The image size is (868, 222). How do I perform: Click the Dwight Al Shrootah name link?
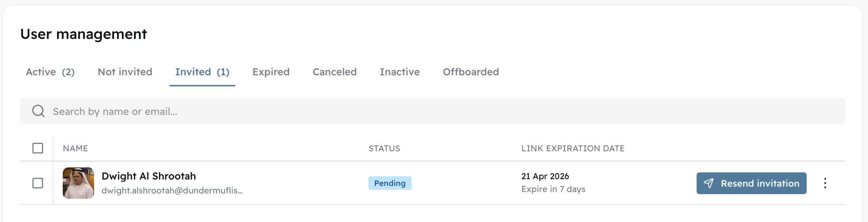pyautogui.click(x=149, y=176)
